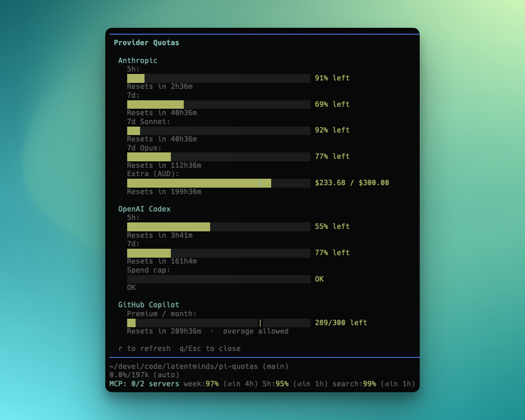525x420 pixels.
Task: Click the 55% left value
Action: pos(332,226)
